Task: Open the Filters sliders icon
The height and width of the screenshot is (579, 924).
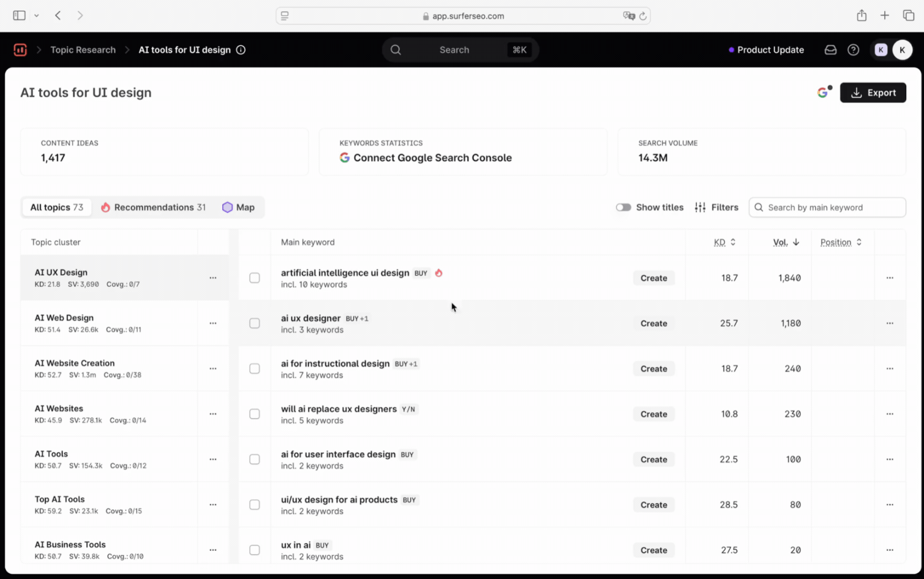Action: [700, 208]
